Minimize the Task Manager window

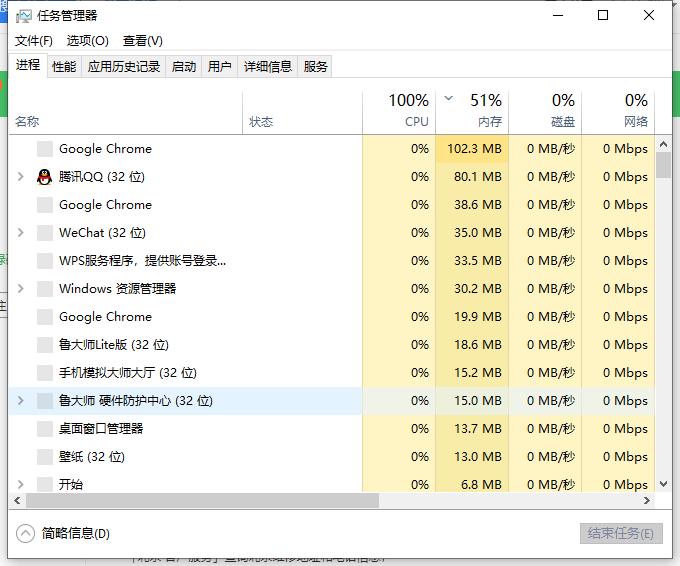coord(558,16)
